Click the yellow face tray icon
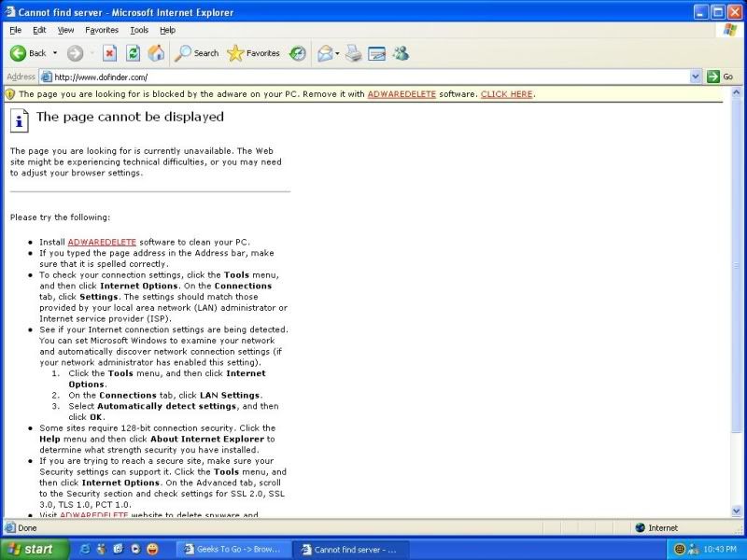747x560 pixels. click(x=680, y=549)
